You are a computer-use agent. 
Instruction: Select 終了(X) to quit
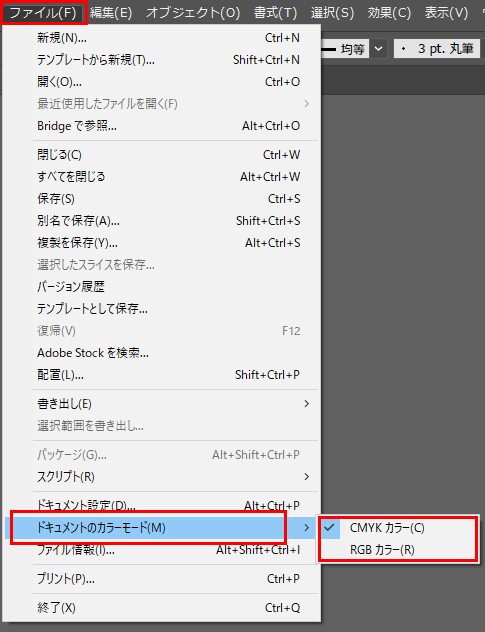(163, 608)
